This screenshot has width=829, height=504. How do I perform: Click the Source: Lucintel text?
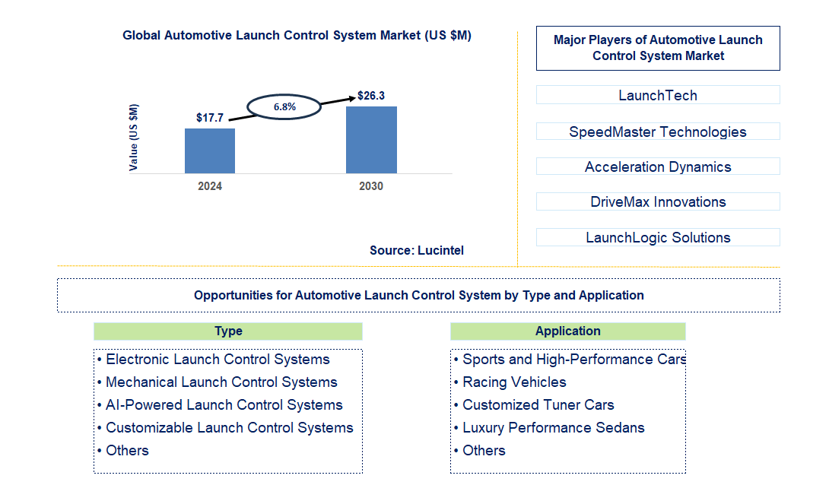416,250
